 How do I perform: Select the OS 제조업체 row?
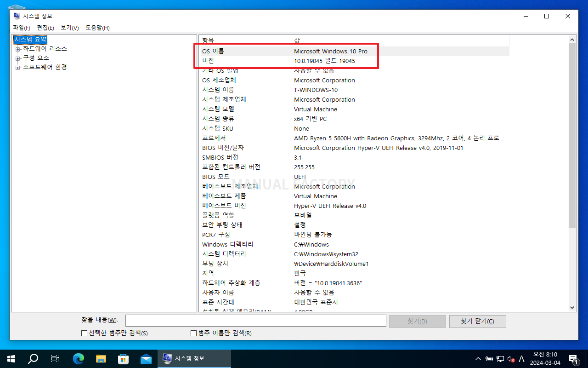354,80
